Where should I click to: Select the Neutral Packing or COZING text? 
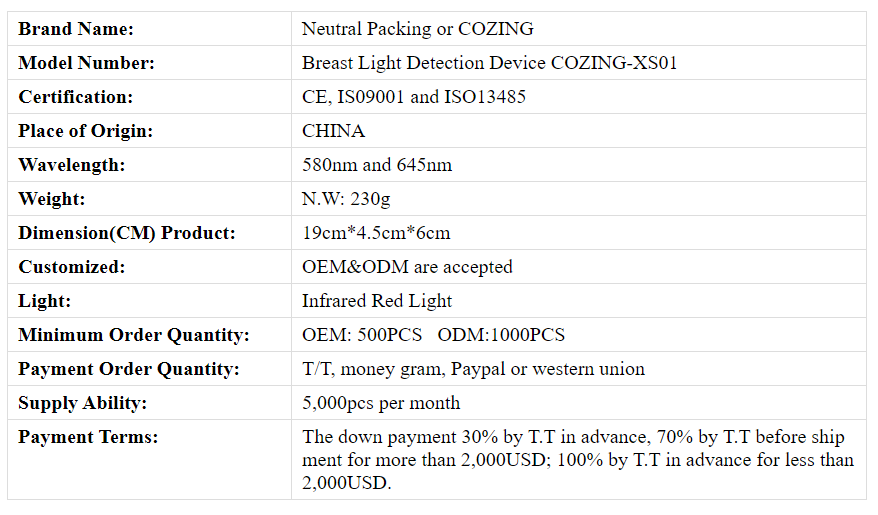click(x=418, y=29)
